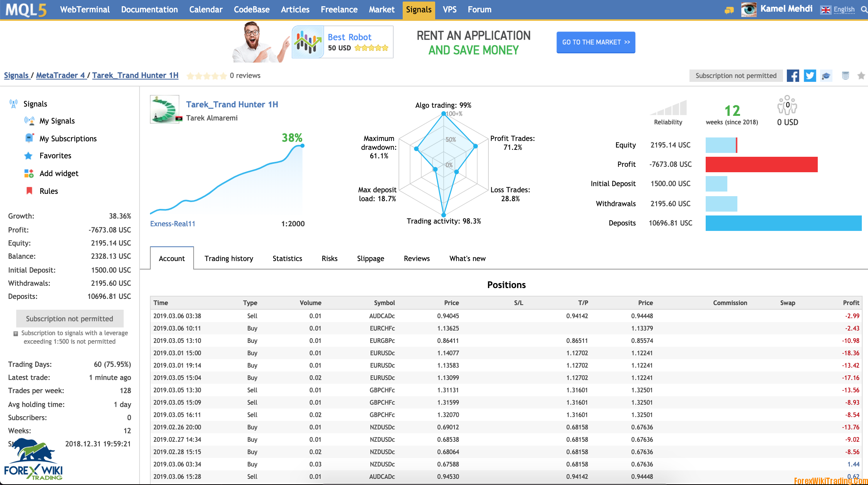Switch to the Account tab
Image resolution: width=868 pixels, height=485 pixels.
(172, 258)
